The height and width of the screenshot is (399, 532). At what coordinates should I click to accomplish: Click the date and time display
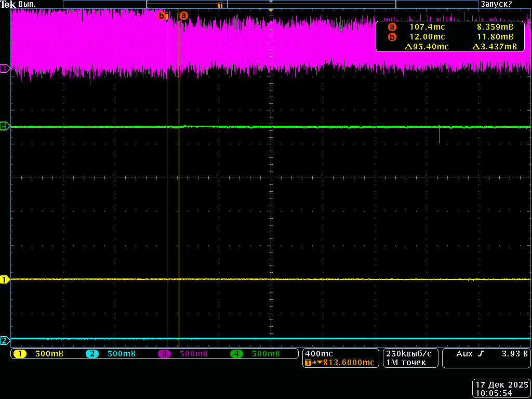coord(502,389)
